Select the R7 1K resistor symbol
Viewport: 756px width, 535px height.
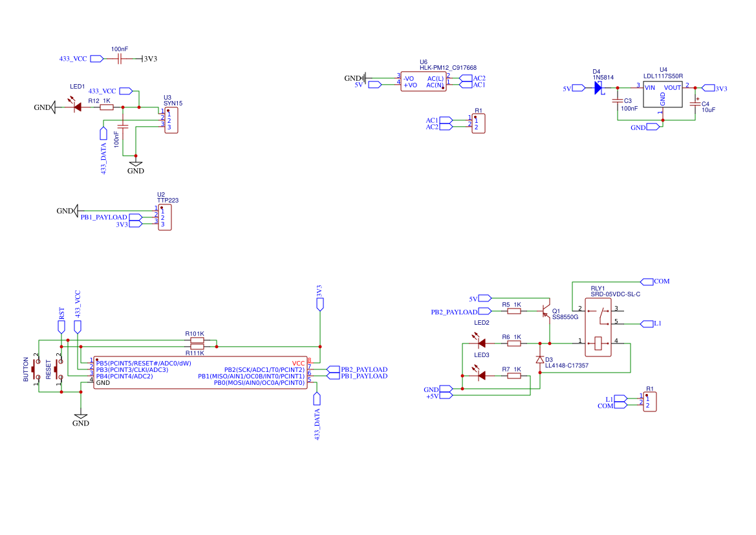[x=514, y=375]
